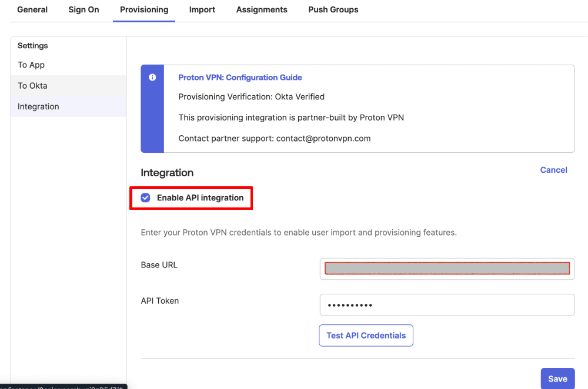The height and width of the screenshot is (389, 588).
Task: Click the Enter your Proton VPN credentials text
Action: tap(299, 232)
